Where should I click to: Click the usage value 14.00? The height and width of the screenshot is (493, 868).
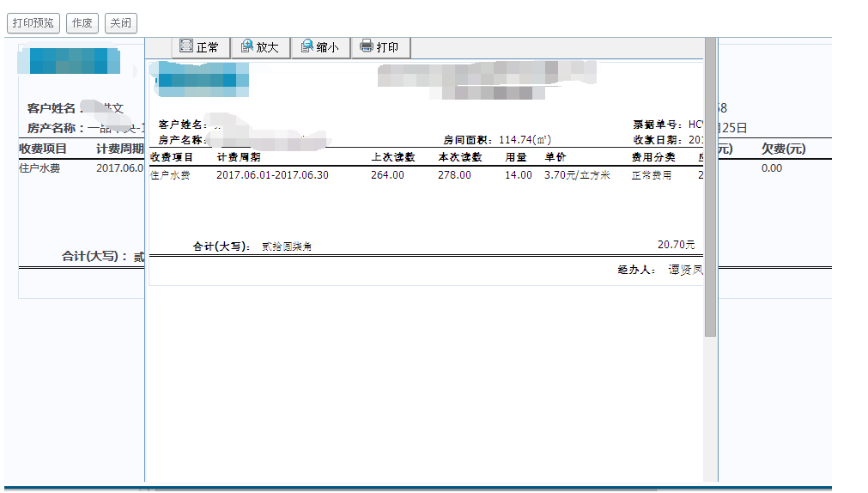[x=518, y=175]
